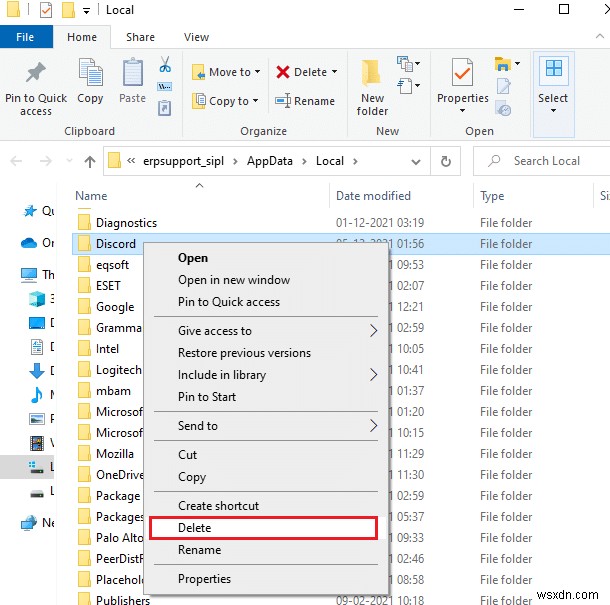Expand the Open dropdown in ribbon
Image resolution: width=610 pixels, height=605 pixels.
click(517, 63)
